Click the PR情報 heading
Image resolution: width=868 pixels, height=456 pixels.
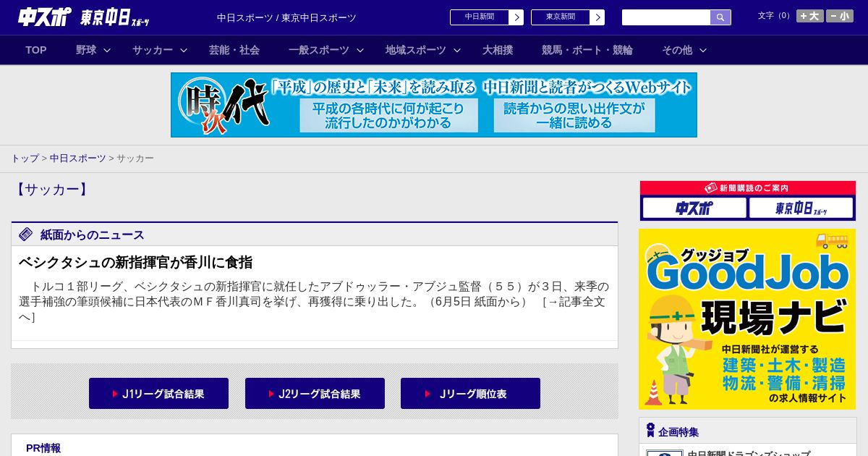pyautogui.click(x=43, y=448)
